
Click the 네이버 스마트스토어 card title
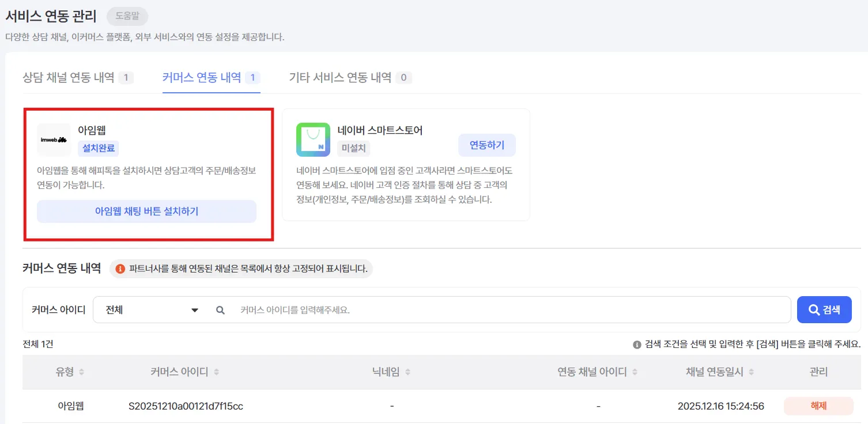point(380,130)
